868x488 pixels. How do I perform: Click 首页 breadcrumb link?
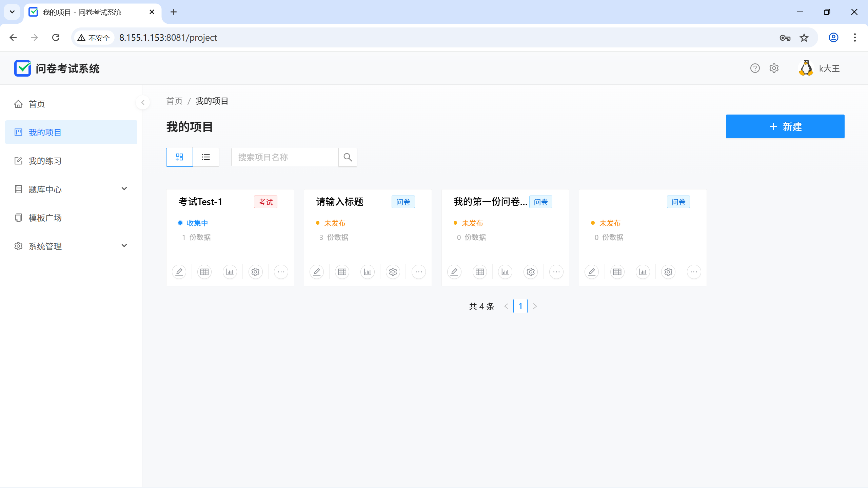pos(174,101)
